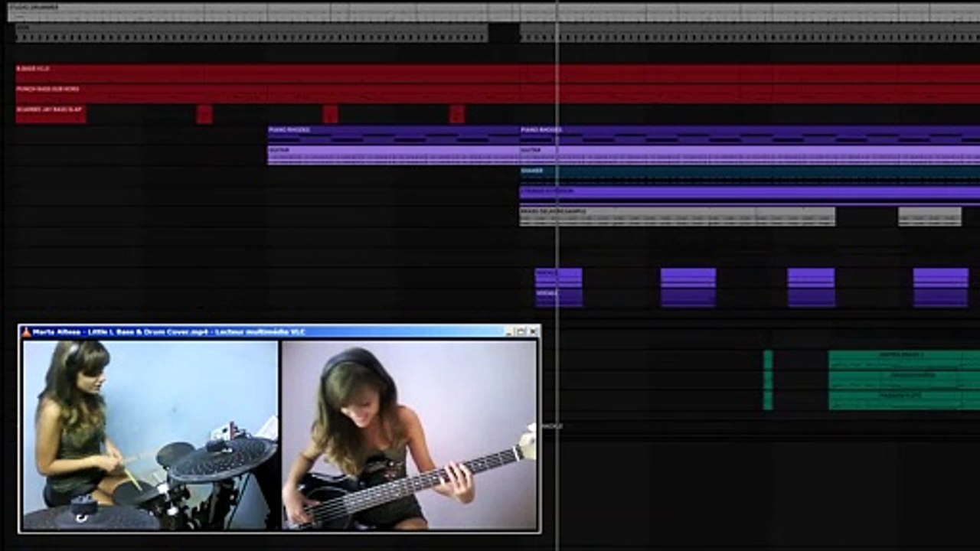Select the first GUITAR clip
The image size is (980, 551).
tap(394, 155)
